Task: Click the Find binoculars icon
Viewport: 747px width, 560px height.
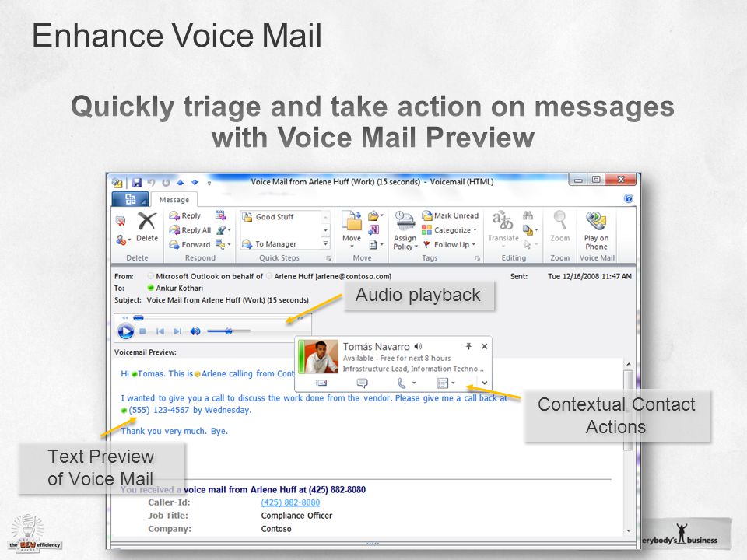Action: (528, 215)
